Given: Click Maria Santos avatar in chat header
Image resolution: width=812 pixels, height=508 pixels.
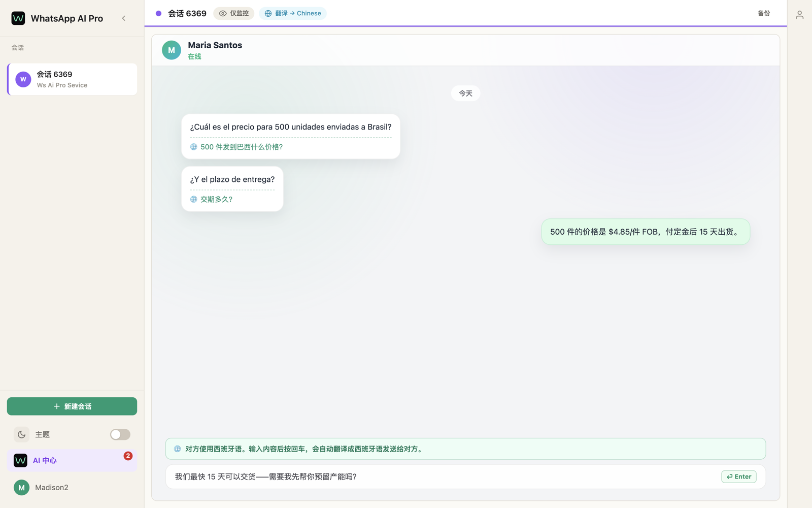Looking at the screenshot, I should point(172,50).
